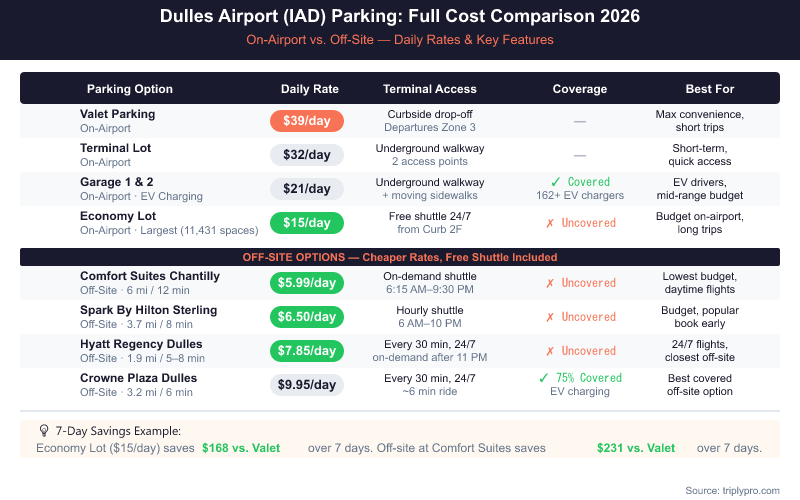Click the lightbulb icon beside 7-Day Savings Example
Image resolution: width=800 pixels, height=500 pixels.
pos(44,429)
